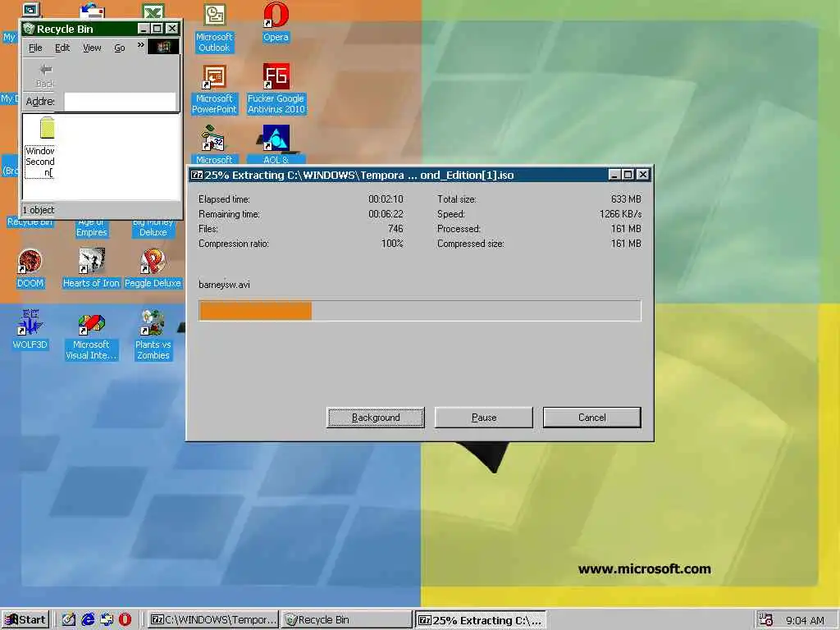The width and height of the screenshot is (840, 630).
Task: Click the Elapsed time value 00:02:10
Action: [x=386, y=199]
